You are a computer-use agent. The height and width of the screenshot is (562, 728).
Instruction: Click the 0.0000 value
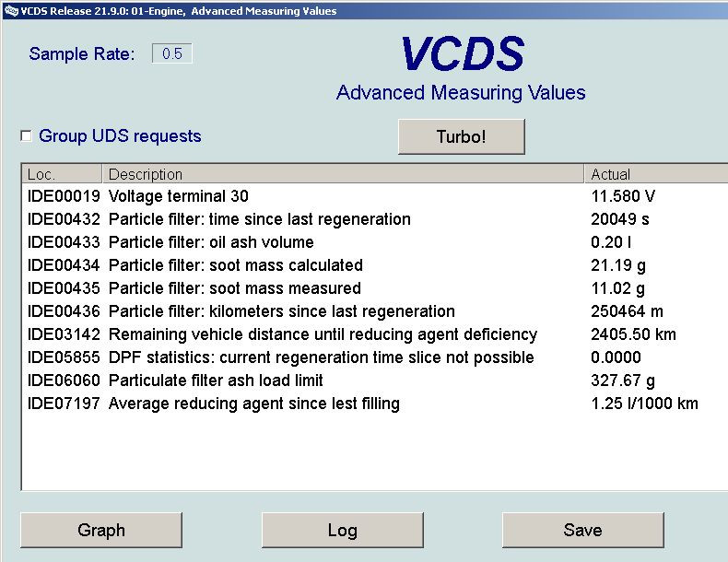coord(616,357)
